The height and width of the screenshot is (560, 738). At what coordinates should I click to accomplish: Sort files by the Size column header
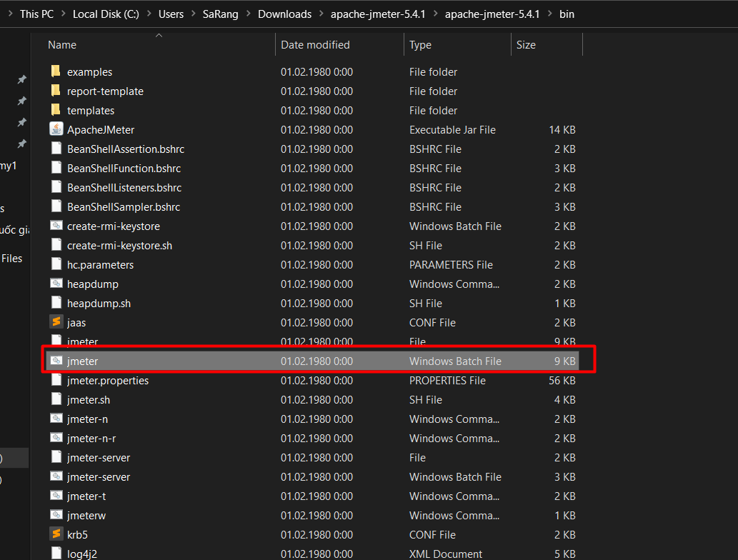pos(526,45)
